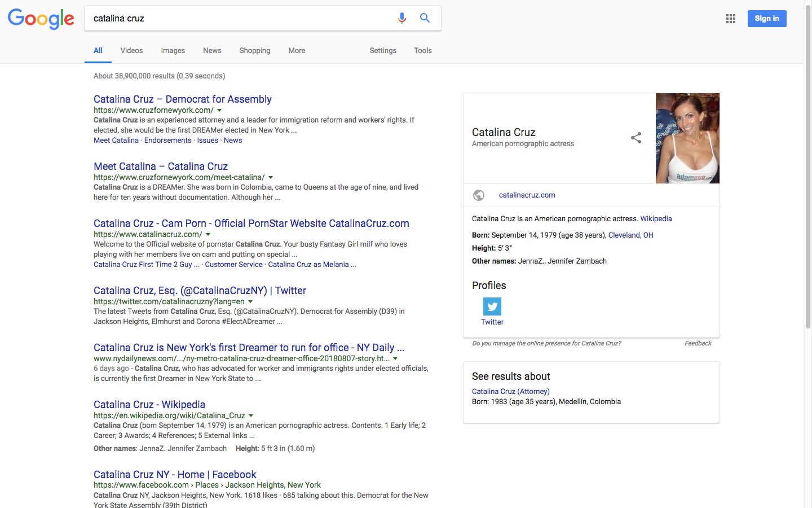Open the Twitter profile icon
The width and height of the screenshot is (812, 508).
point(492,306)
